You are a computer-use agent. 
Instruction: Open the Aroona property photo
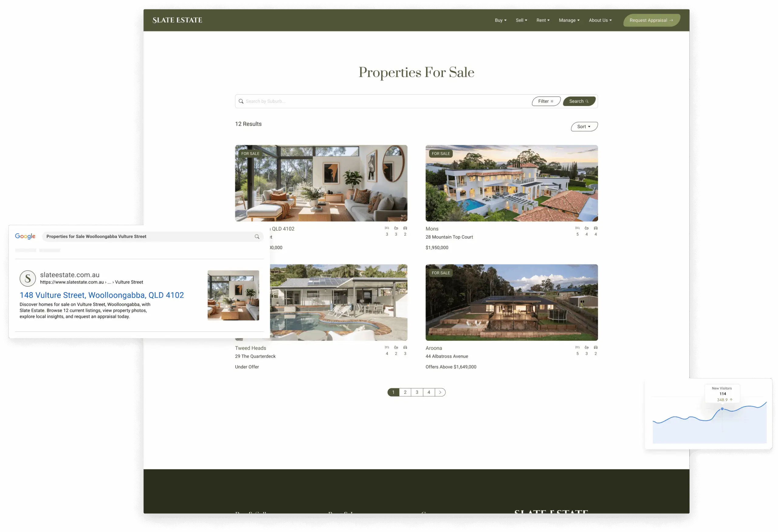tap(511, 303)
